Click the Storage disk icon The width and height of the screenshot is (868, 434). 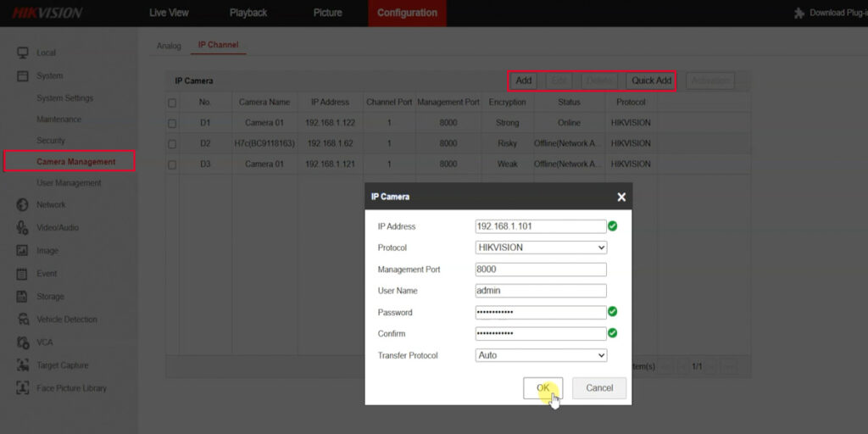pos(23,297)
